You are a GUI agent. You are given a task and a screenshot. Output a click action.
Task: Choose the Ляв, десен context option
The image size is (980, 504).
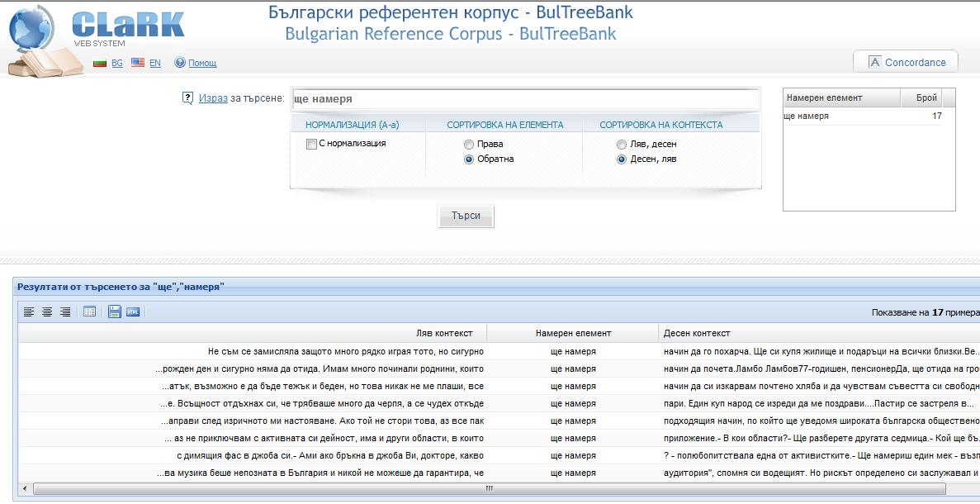(621, 145)
